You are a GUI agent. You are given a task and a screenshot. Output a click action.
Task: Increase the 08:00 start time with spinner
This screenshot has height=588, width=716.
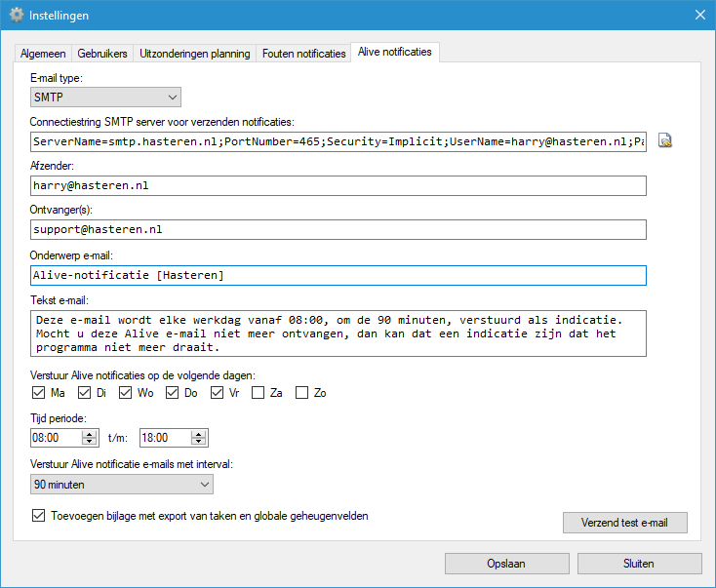click(x=90, y=434)
